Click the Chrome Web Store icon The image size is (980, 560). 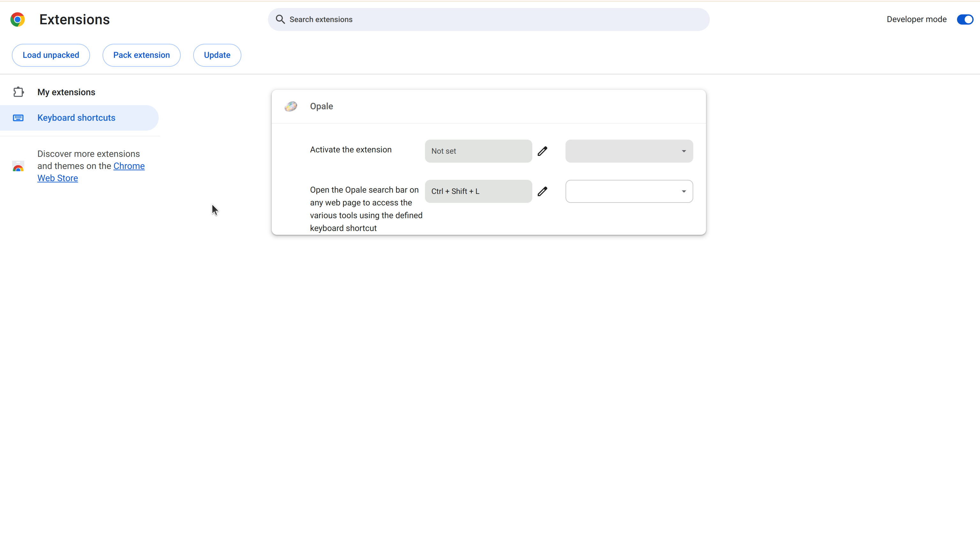(19, 166)
